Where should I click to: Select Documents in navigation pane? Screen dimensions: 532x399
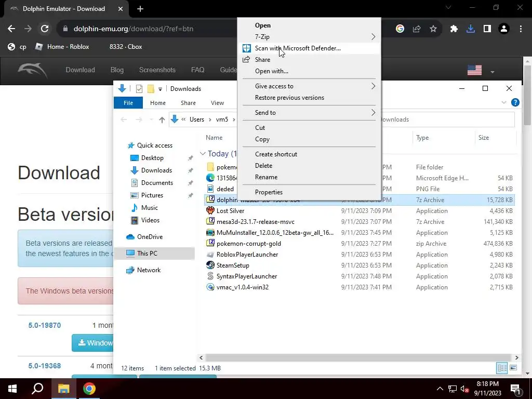tap(157, 183)
